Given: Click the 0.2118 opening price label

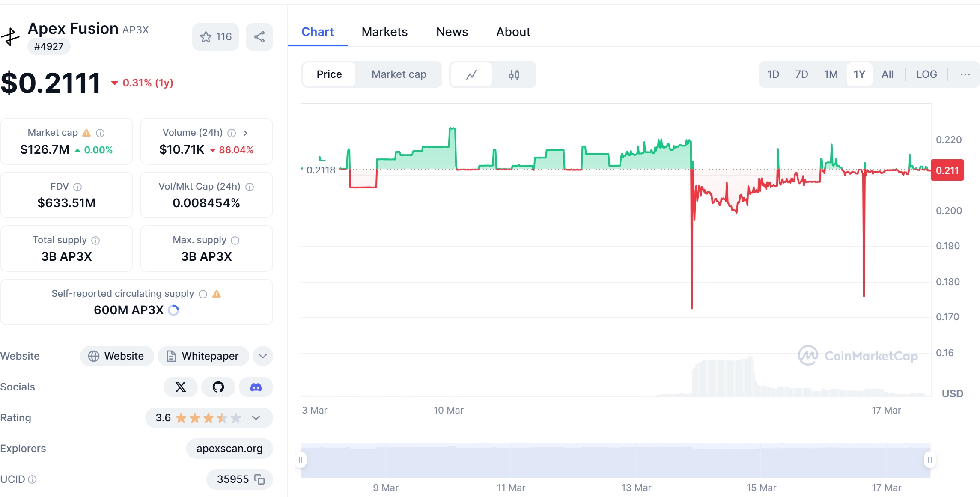Looking at the screenshot, I should point(321,170).
